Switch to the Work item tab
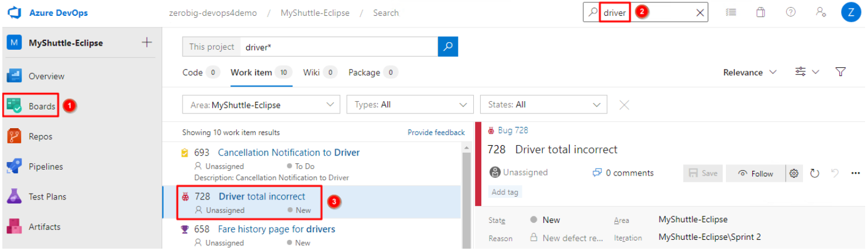 [x=261, y=73]
